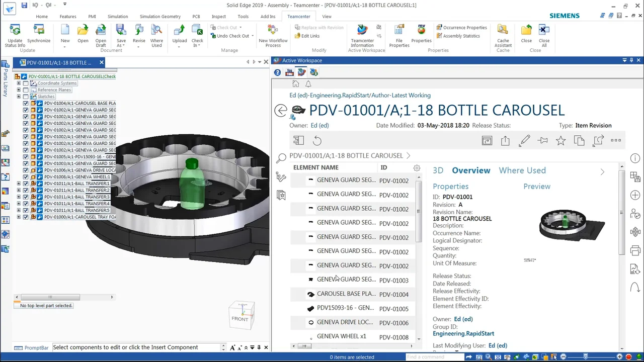Open the notification bell in Active Workspace
644x362 pixels.
[x=308, y=84]
